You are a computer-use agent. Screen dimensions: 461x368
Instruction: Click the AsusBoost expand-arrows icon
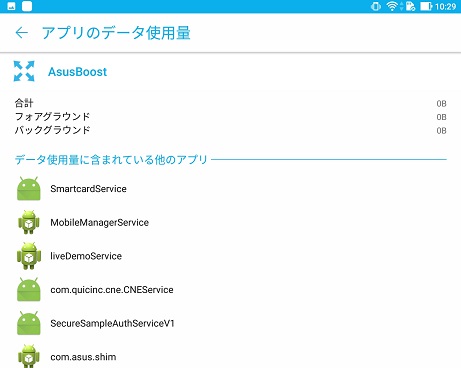click(24, 71)
